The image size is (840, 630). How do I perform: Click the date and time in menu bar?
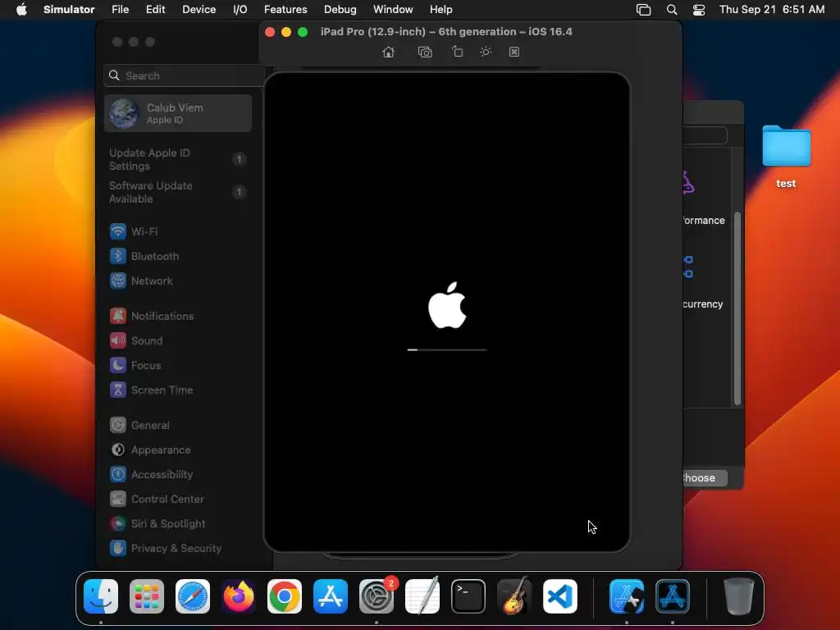[x=771, y=10]
